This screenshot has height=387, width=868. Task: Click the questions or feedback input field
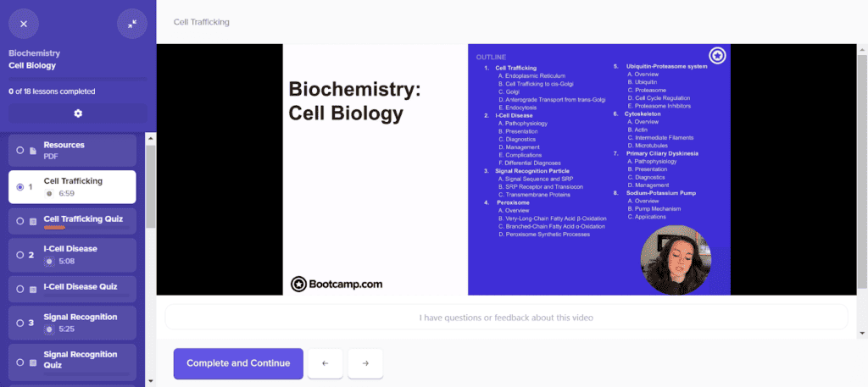point(506,318)
